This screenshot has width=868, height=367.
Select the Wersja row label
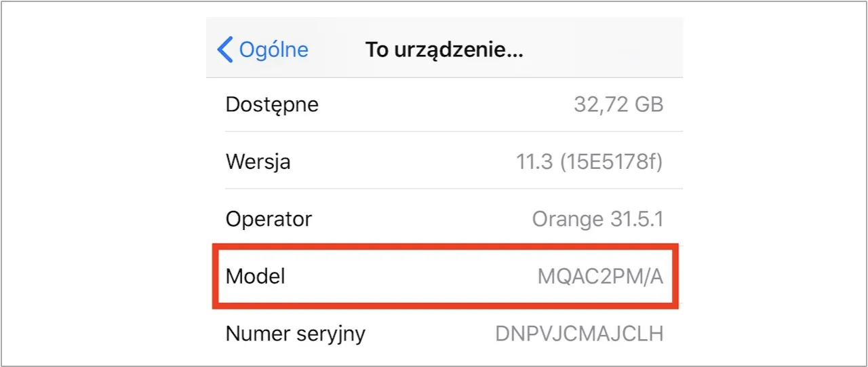click(x=258, y=163)
